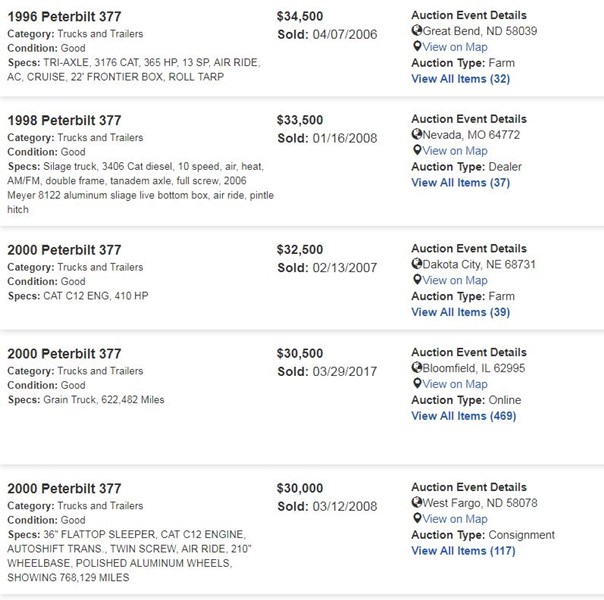Click globe icon beside Great Bend, ND 58039
Screen dimensions: 604x600
pyautogui.click(x=416, y=30)
